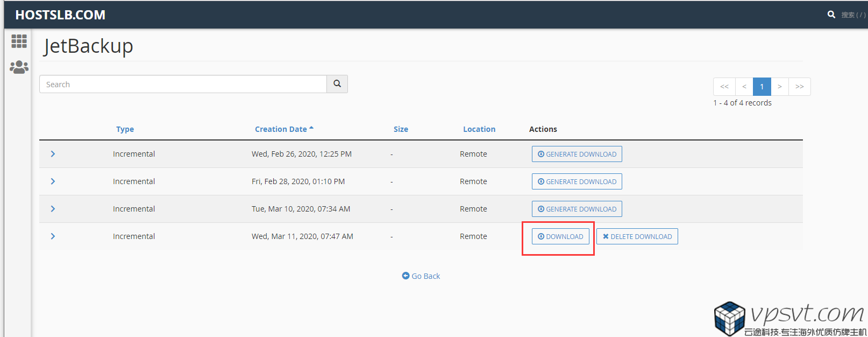Generate download for Feb 28 backup
The height and width of the screenshot is (337, 868).
577,181
